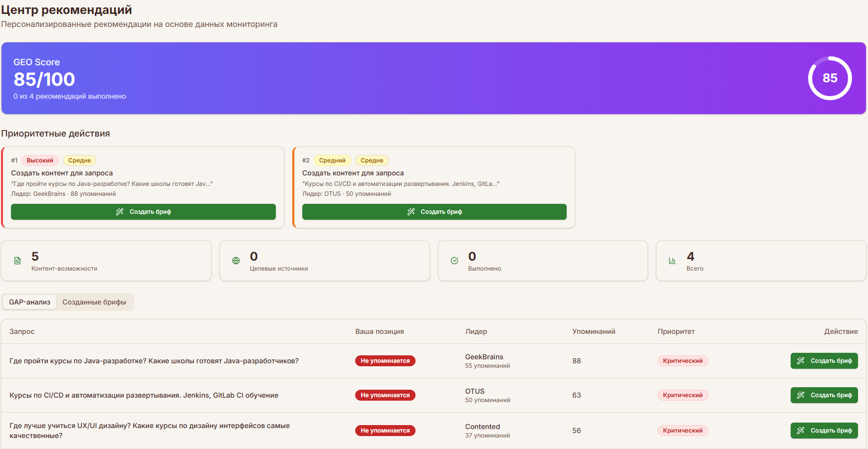868x449 pixels.
Task: Switch to the GAP-анализ tab
Action: pyautogui.click(x=30, y=302)
